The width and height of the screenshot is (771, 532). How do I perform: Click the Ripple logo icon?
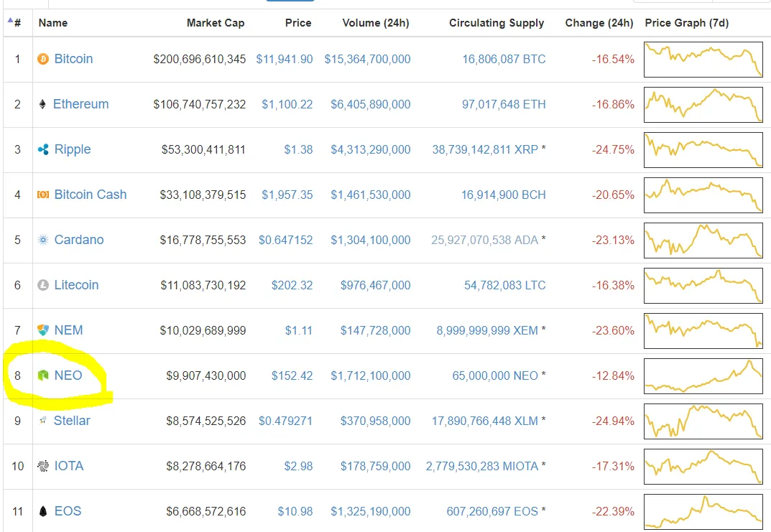(43, 149)
